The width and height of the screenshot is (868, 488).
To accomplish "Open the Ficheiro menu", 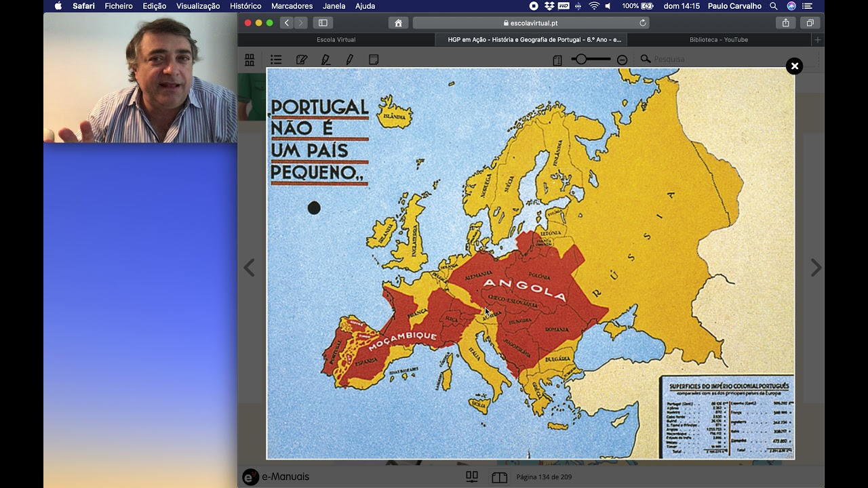I will point(119,6).
